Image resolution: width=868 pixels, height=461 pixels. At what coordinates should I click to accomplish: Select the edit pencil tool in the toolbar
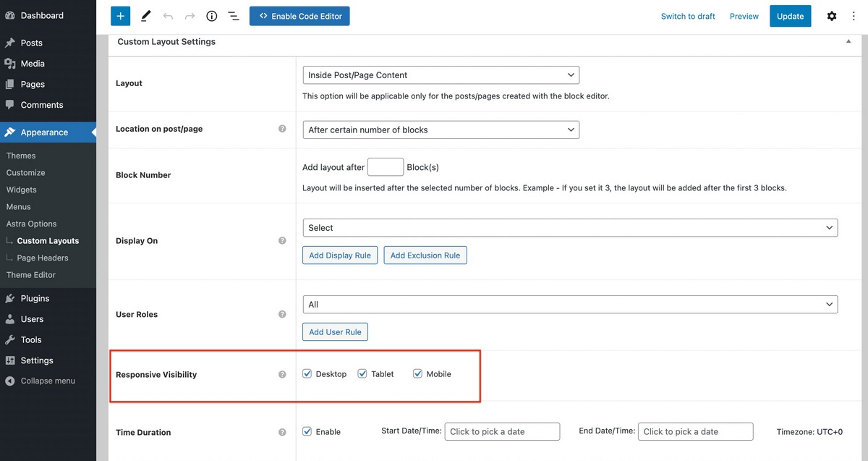(x=145, y=15)
